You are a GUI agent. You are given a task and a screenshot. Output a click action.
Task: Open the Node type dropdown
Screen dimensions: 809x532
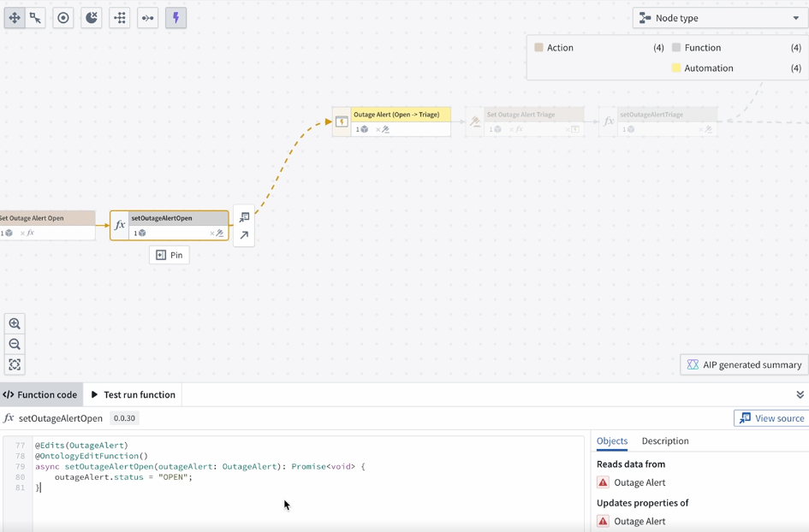pos(717,17)
